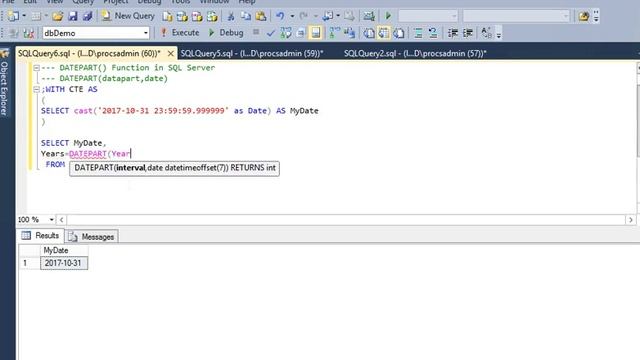Save the current query file
Viewport: 640px width, 360px height.
[73, 16]
